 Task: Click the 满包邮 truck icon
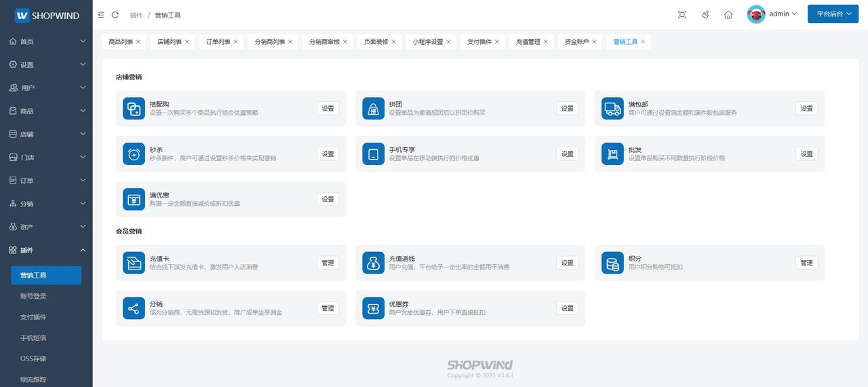tap(613, 109)
